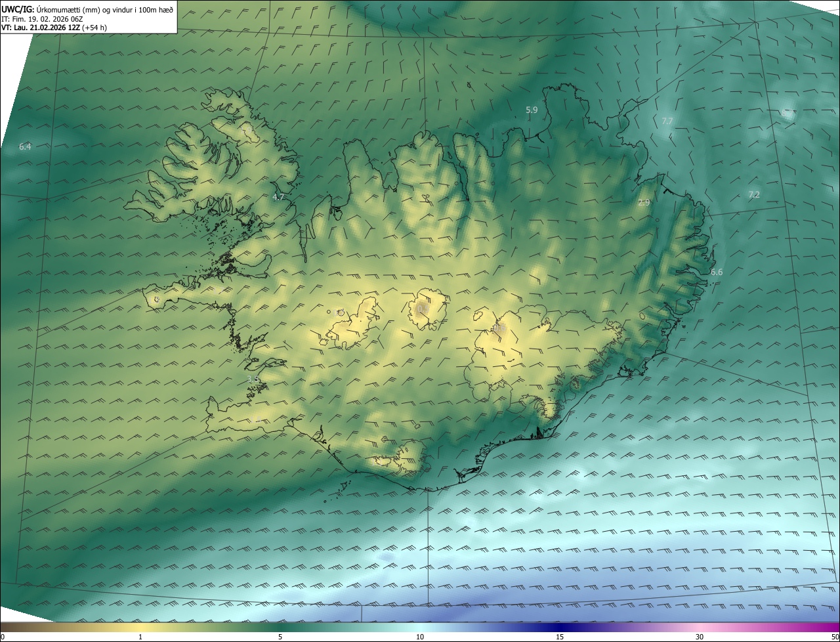Select the valid time line 'VT: Lau. 21.02.2026 12Z (+54 h)'

coord(54,28)
